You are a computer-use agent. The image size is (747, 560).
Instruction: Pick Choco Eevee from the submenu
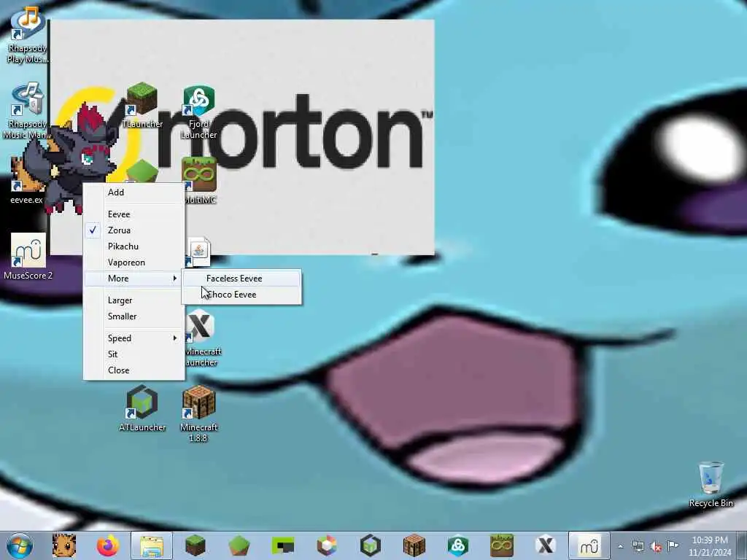[x=241, y=295]
